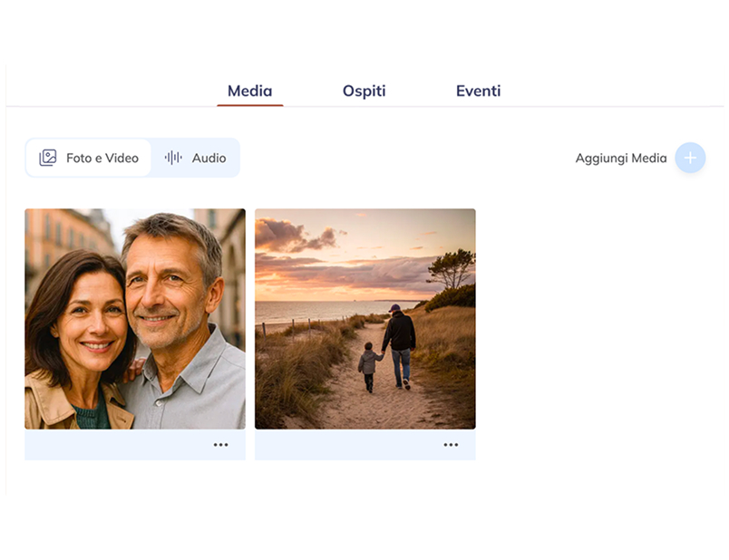Click the Audio waveform icon
729x560 pixels.
[173, 158]
